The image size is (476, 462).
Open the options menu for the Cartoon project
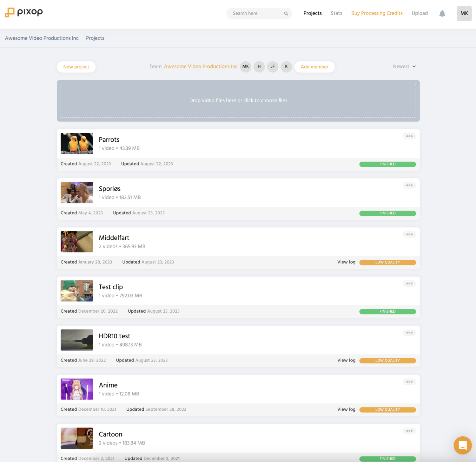[x=409, y=431]
